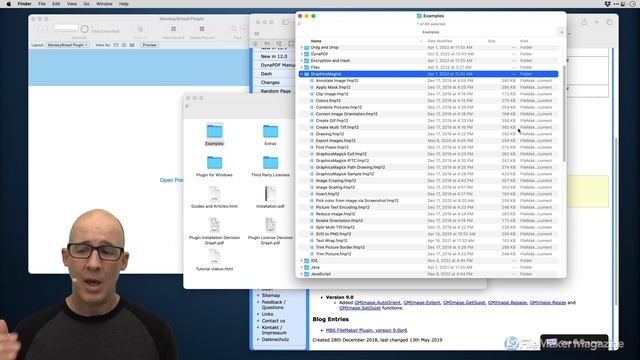
Task: Open Installation.pdf file icon
Action: point(270,194)
